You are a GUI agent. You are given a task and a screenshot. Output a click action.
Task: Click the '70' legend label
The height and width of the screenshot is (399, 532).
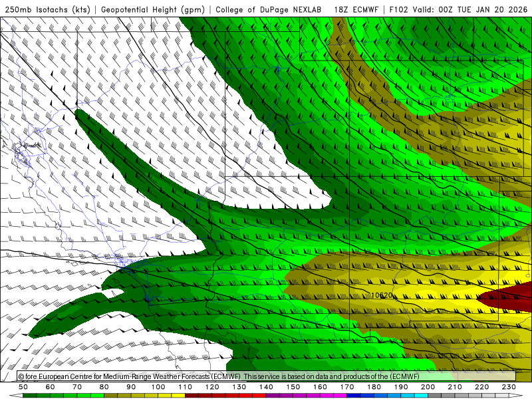click(77, 387)
